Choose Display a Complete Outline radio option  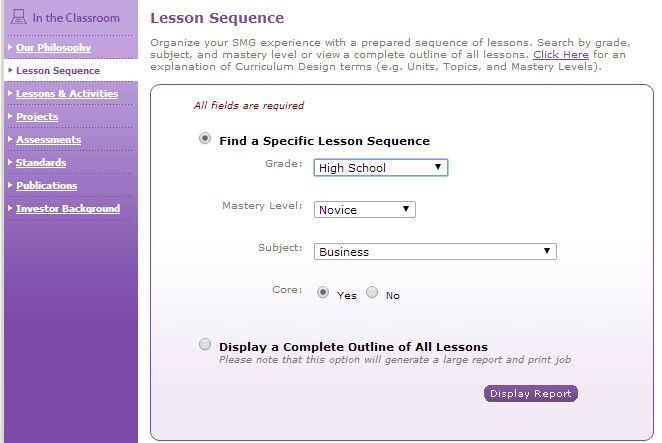coord(205,345)
